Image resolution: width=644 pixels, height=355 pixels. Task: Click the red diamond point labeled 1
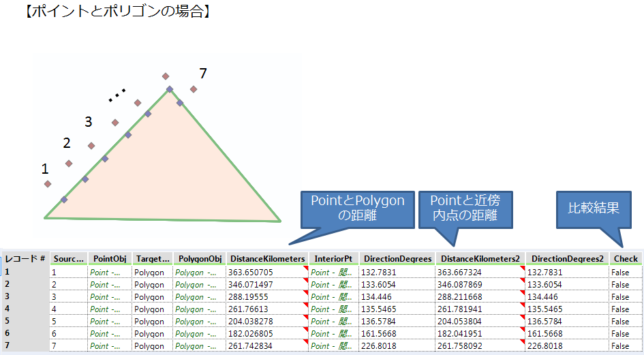click(x=48, y=184)
